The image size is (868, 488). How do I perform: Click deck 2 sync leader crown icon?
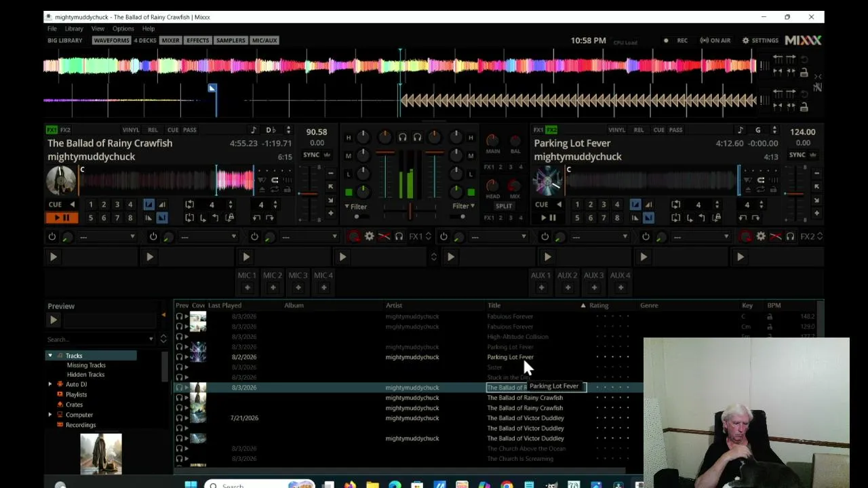tap(813, 155)
